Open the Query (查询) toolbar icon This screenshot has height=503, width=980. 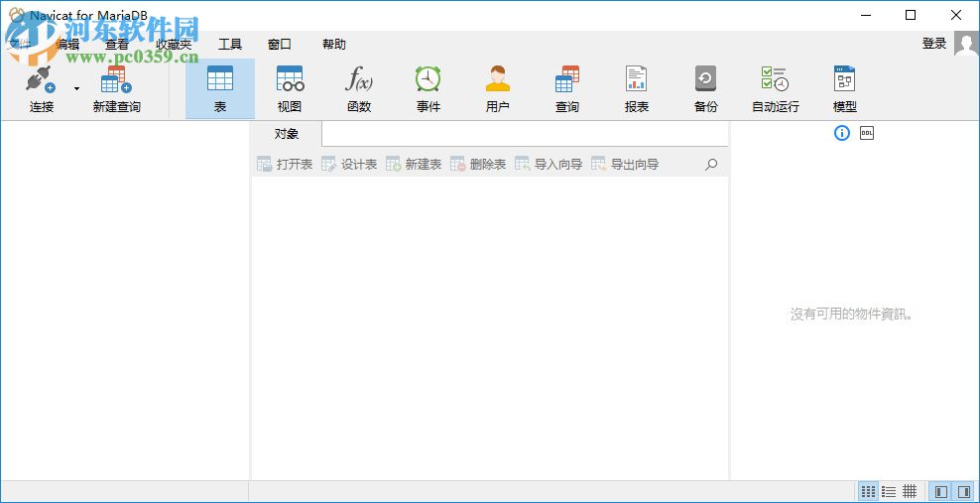pos(567,89)
